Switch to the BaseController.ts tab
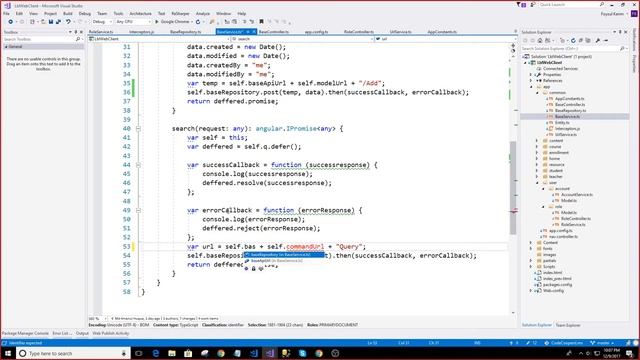 point(274,32)
